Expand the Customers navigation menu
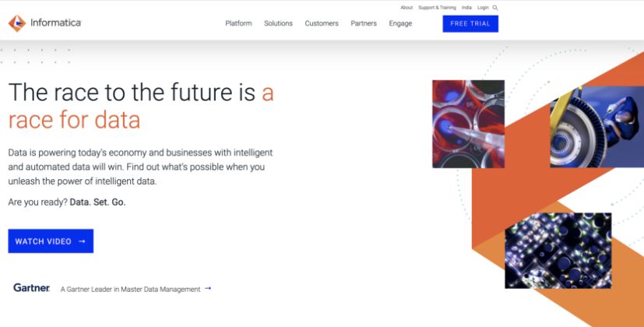644x327 pixels. pyautogui.click(x=322, y=23)
